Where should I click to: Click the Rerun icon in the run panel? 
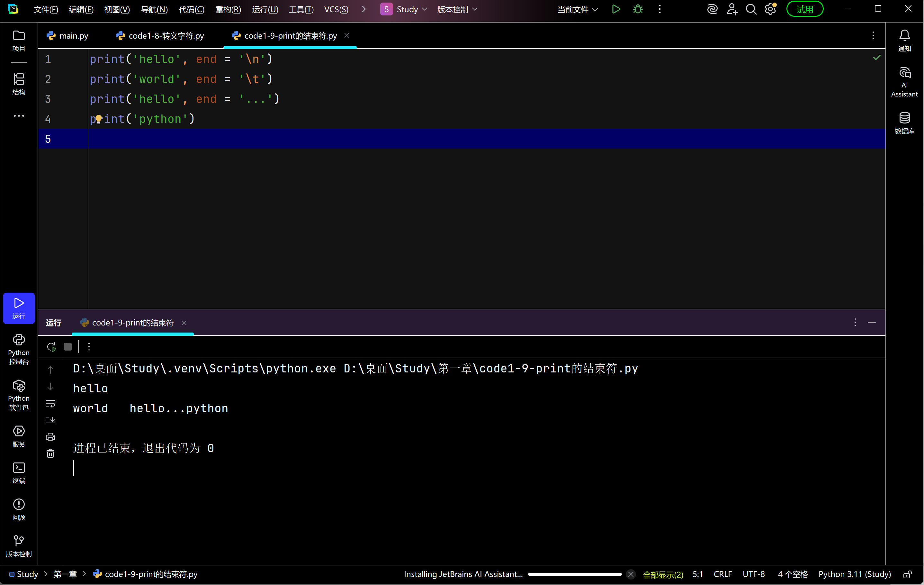pos(51,347)
